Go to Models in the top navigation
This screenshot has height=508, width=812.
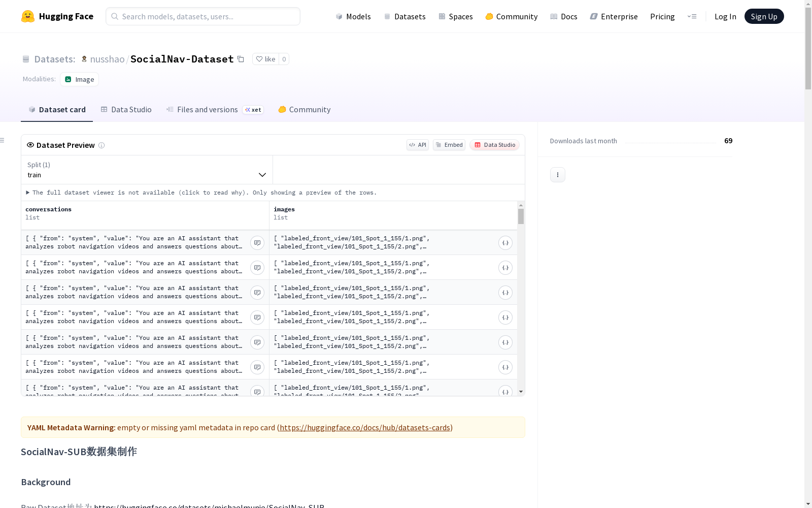click(x=353, y=16)
